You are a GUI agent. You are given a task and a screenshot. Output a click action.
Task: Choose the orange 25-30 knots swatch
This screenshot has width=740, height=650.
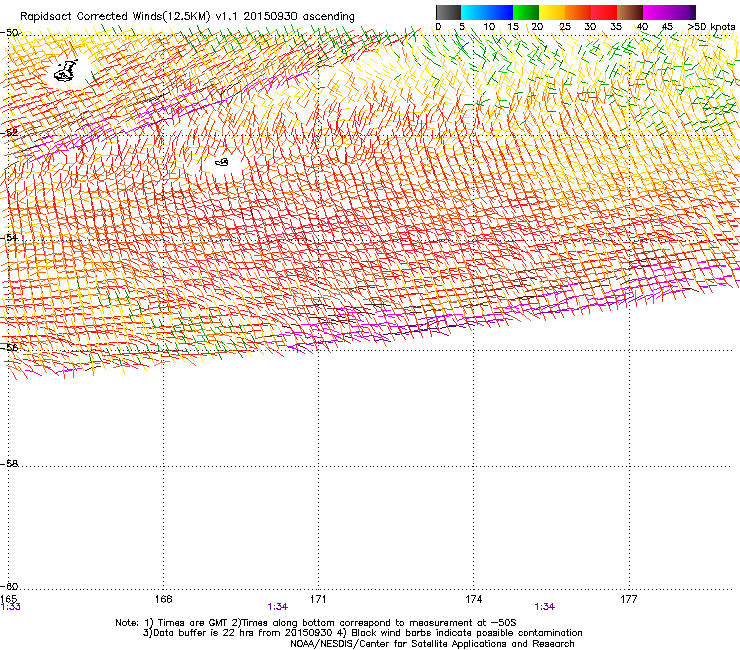coord(578,12)
